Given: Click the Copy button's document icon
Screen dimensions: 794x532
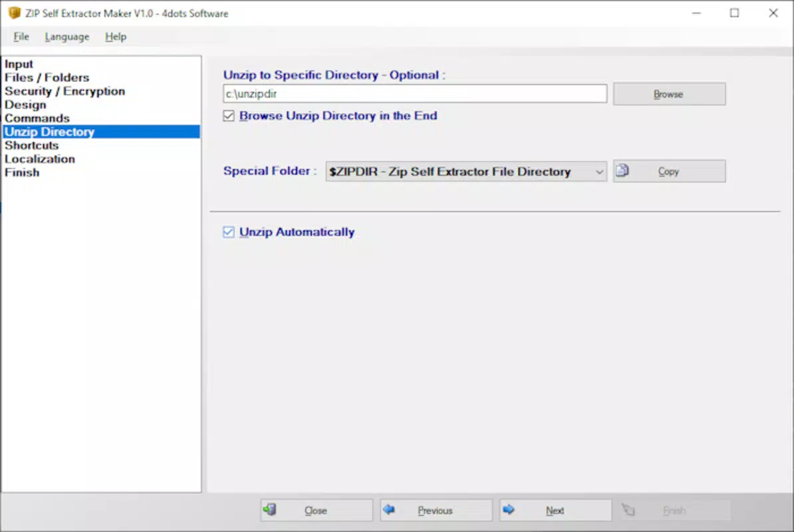Looking at the screenshot, I should tap(622, 171).
